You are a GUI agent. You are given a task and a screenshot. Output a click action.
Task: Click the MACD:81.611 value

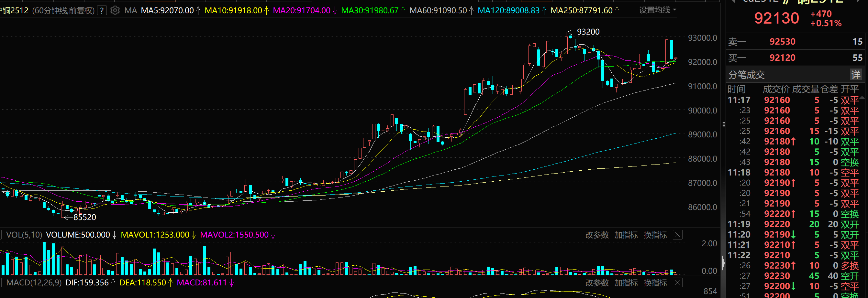202,282
